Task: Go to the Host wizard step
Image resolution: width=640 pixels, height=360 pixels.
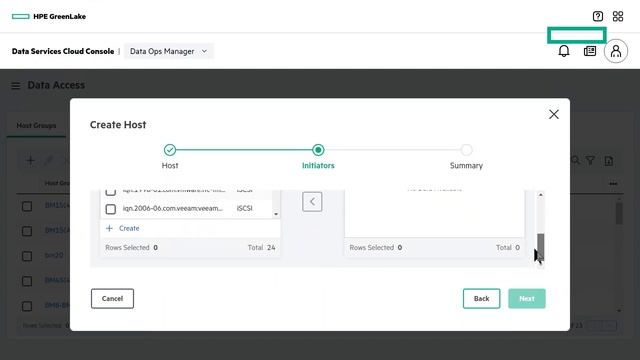Action: click(170, 150)
